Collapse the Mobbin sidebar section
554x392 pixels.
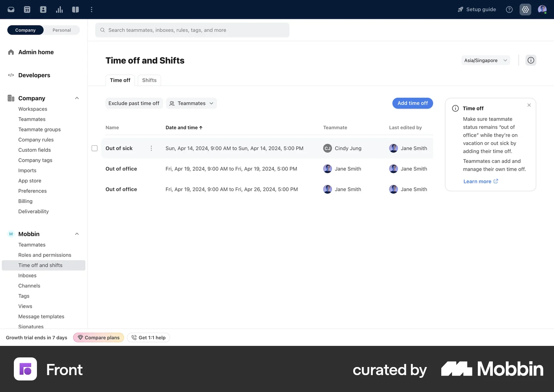[77, 234]
